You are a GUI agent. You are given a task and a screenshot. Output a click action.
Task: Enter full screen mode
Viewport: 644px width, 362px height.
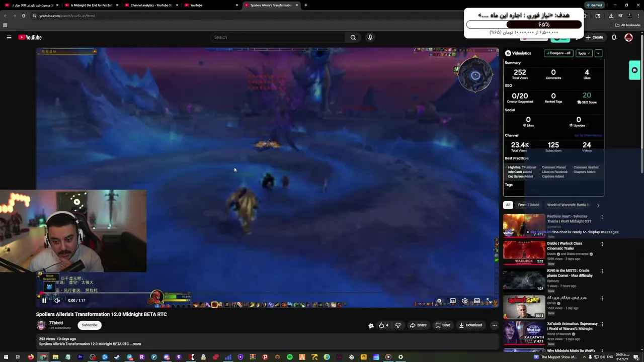coord(488,301)
